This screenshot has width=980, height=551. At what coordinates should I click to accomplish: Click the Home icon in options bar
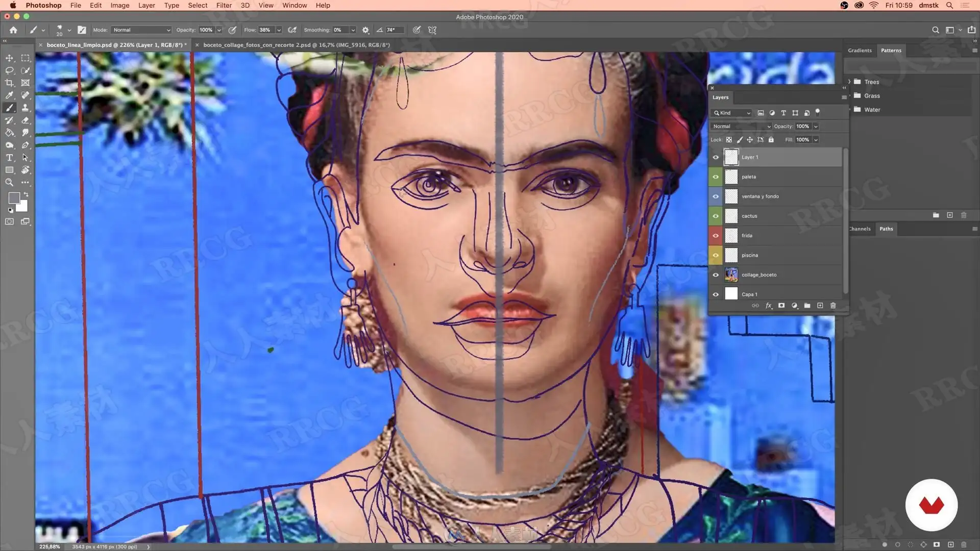pos(13,30)
